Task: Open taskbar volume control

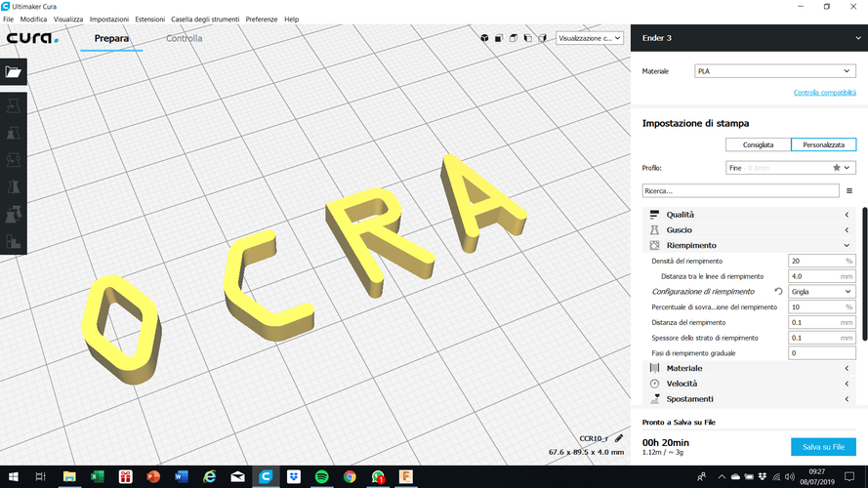Action: pyautogui.click(x=789, y=476)
